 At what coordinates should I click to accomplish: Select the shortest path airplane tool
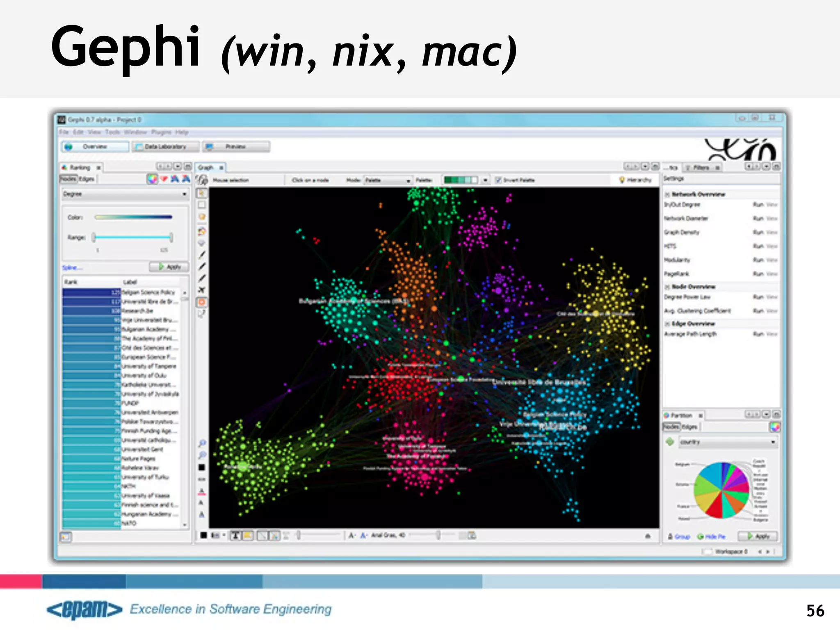202,290
